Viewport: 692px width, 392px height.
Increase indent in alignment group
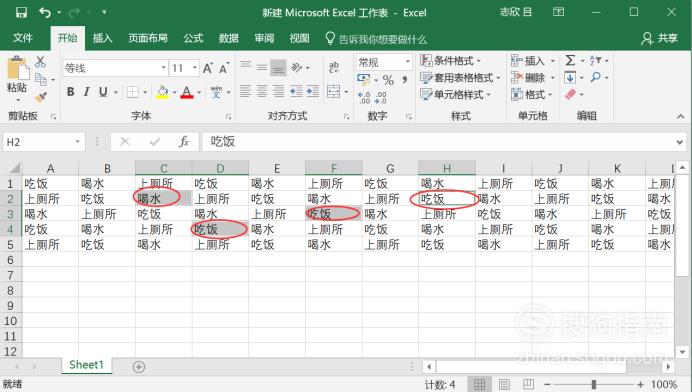point(313,91)
